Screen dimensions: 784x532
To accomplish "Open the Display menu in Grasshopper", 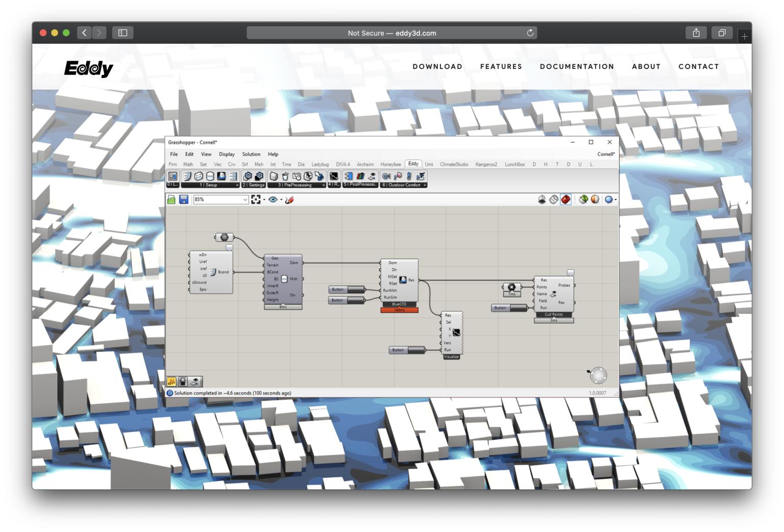I will point(227,154).
